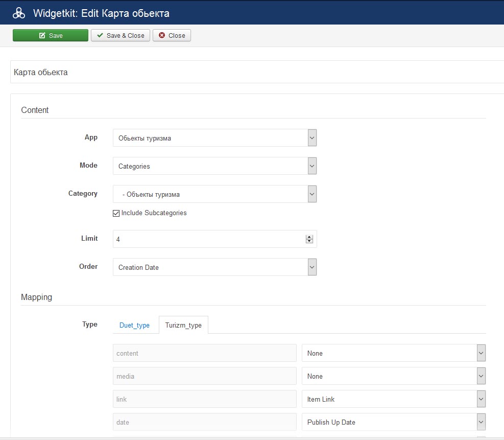Screen dimensions: 504x440
Task: Open the Order dropdown showing Creation Date
Action: pos(214,267)
